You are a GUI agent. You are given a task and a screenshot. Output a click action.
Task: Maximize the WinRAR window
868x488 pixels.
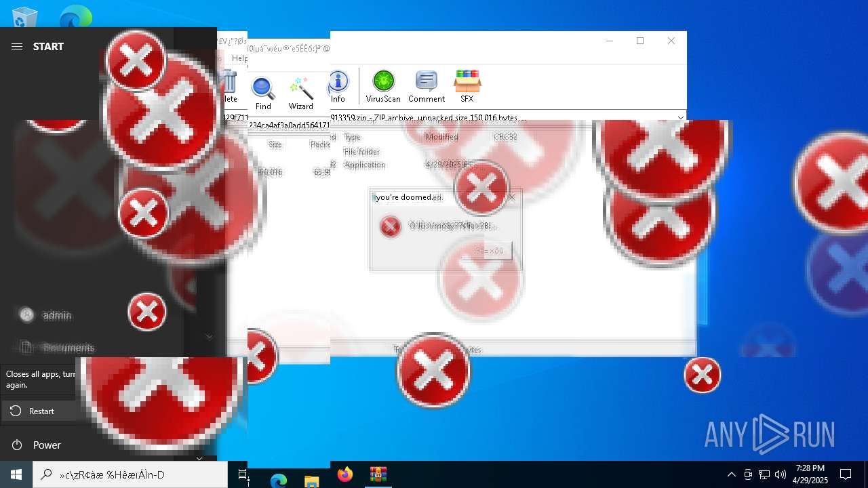coord(640,41)
